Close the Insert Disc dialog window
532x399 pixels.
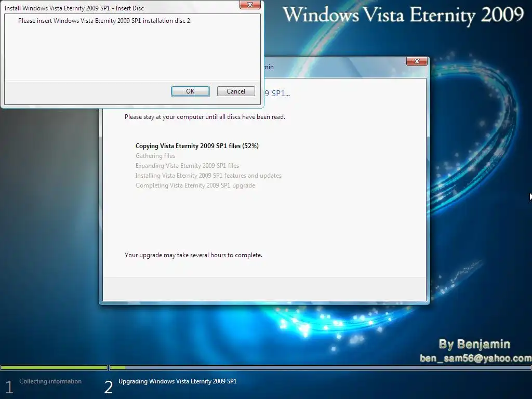pos(250,5)
